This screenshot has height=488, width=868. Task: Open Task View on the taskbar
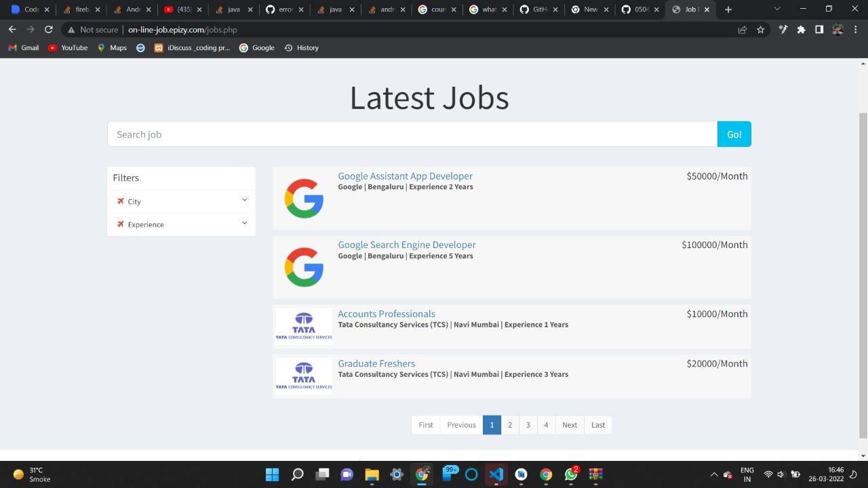(322, 474)
